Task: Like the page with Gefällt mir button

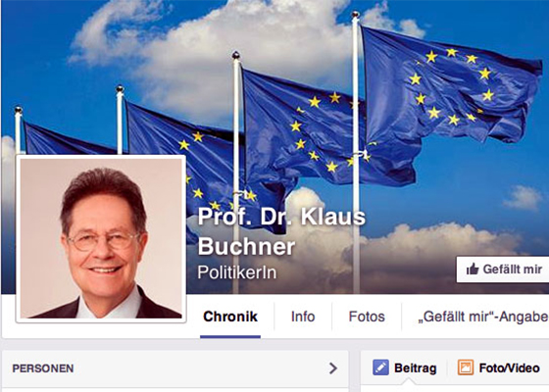Action: click(x=503, y=269)
